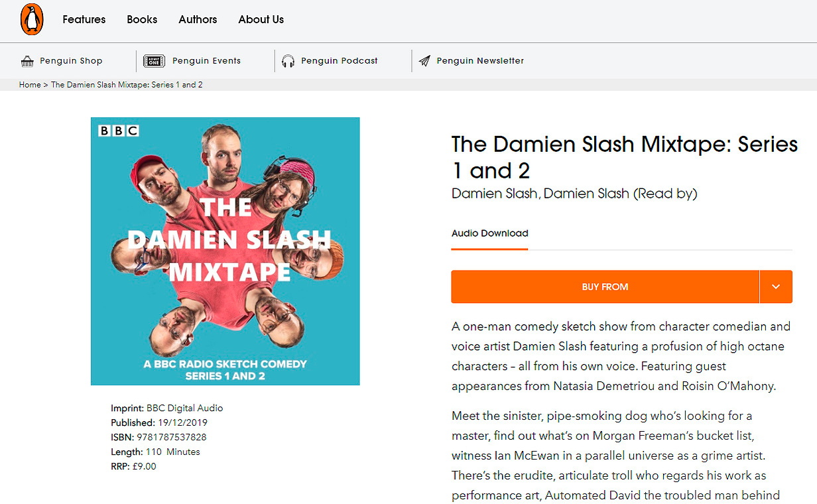Image resolution: width=817 pixels, height=504 pixels.
Task: Click the orange BUY FROM button
Action: (605, 287)
